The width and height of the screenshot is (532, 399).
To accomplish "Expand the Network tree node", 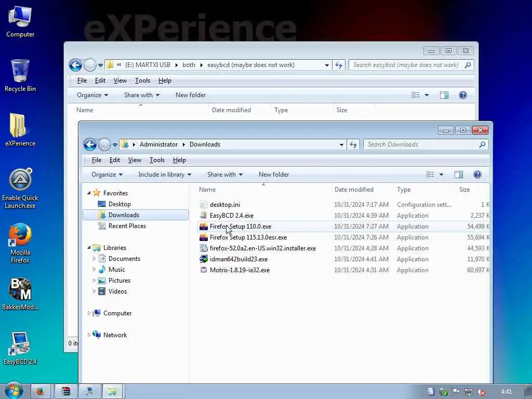I will click(x=89, y=335).
